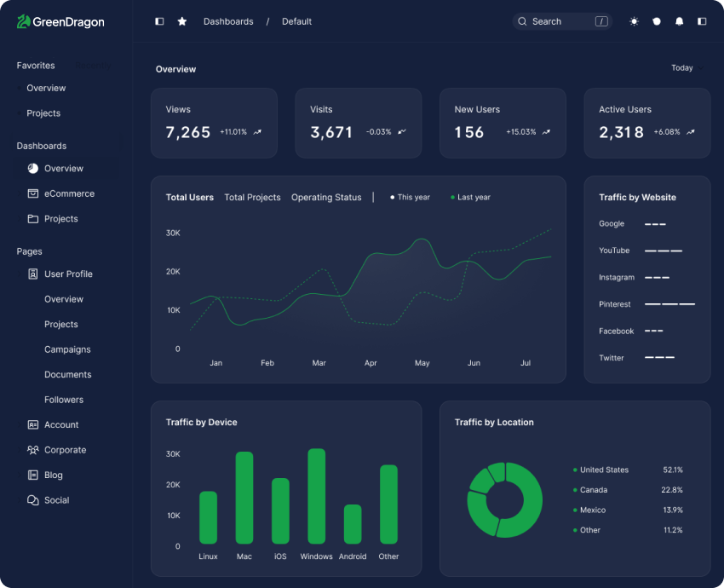724x588 pixels.
Task: Click the green United States legend dot
Action: pos(575,470)
